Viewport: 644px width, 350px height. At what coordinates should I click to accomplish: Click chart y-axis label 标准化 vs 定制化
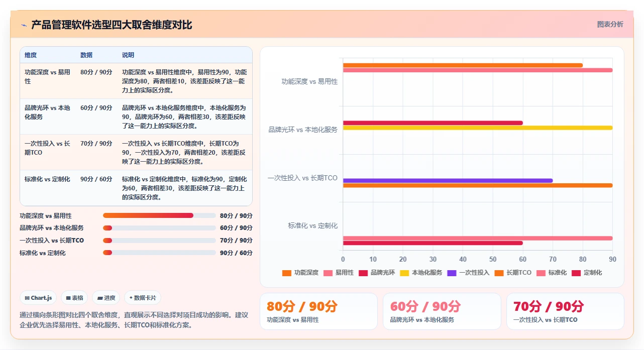pos(313,226)
